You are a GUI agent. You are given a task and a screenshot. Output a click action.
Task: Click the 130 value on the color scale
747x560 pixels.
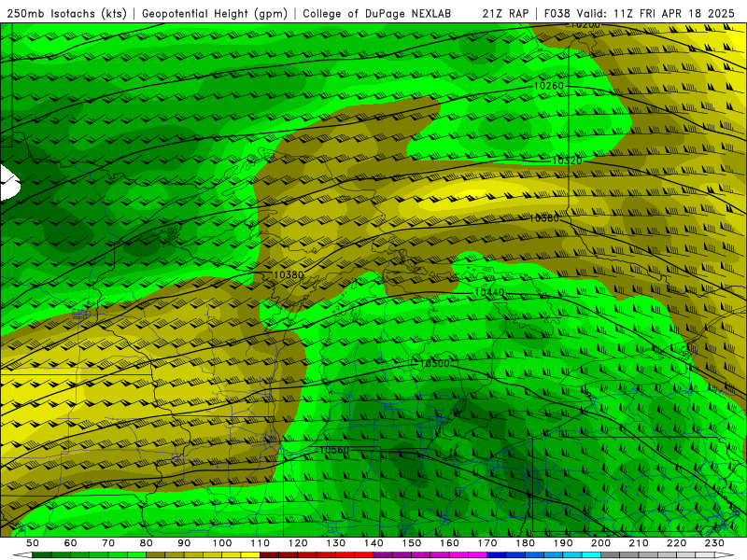point(335,543)
